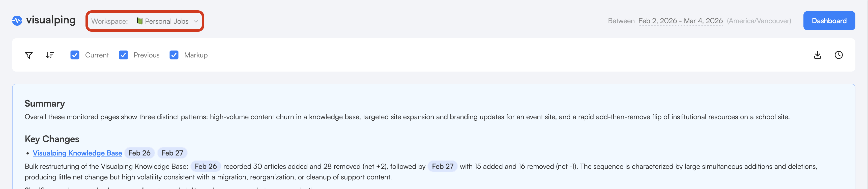Viewport: 868px width, 189px height.
Task: Toggle the Previous checkbox
Action: [123, 55]
